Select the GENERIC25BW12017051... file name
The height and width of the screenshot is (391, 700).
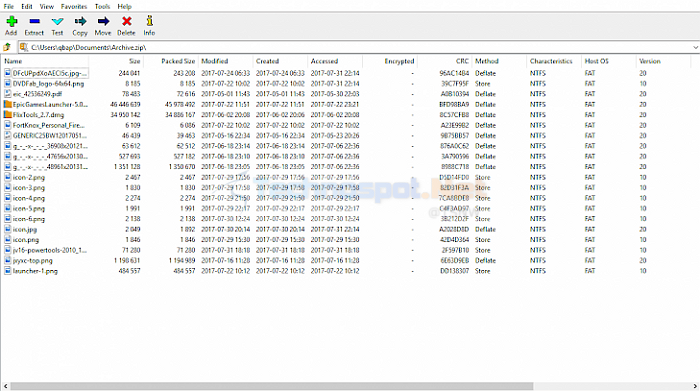click(x=50, y=136)
